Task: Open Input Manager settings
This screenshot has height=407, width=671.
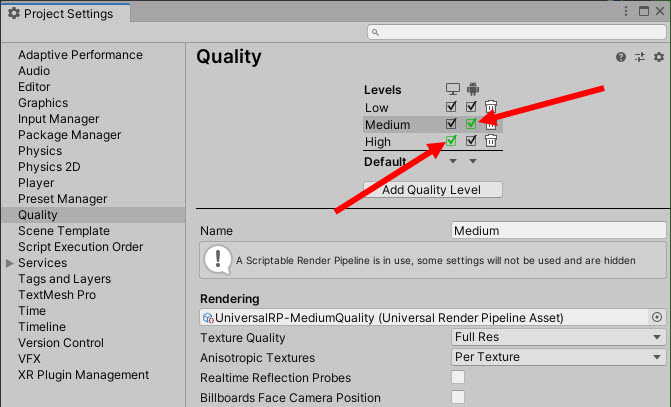Action: pos(58,119)
